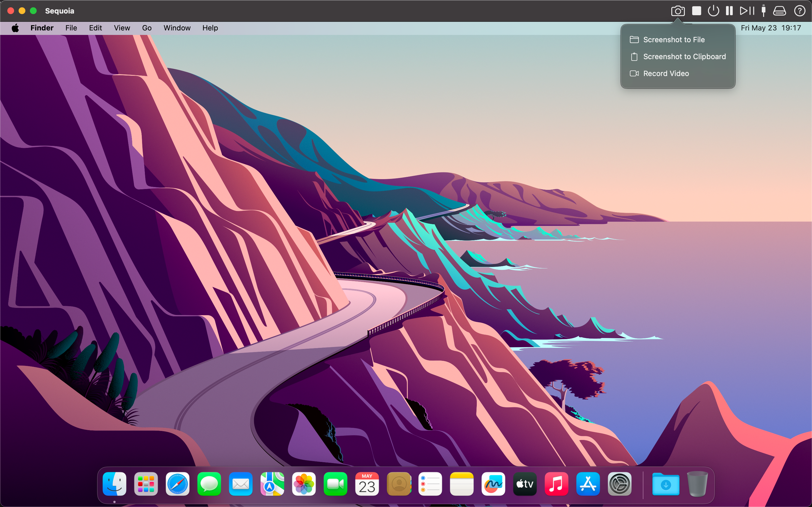Screen dimensions: 812x507
Task: Click the power button icon
Action: point(713,11)
